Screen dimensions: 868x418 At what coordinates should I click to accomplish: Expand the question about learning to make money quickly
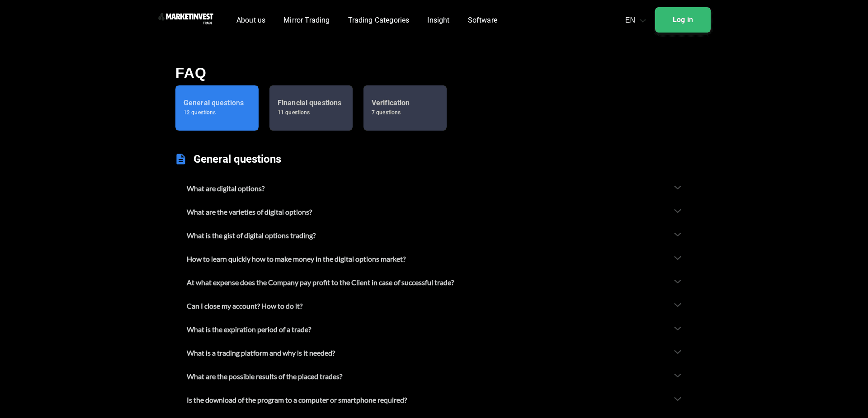pos(677,258)
